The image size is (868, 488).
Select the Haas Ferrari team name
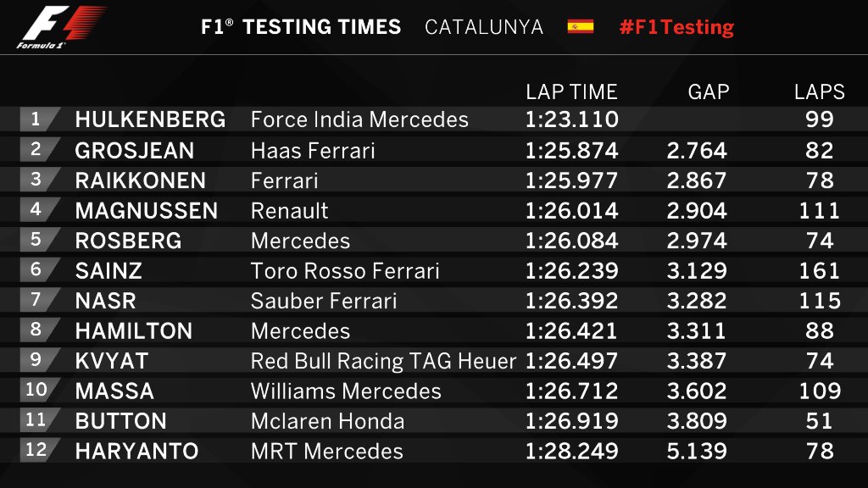tap(313, 151)
